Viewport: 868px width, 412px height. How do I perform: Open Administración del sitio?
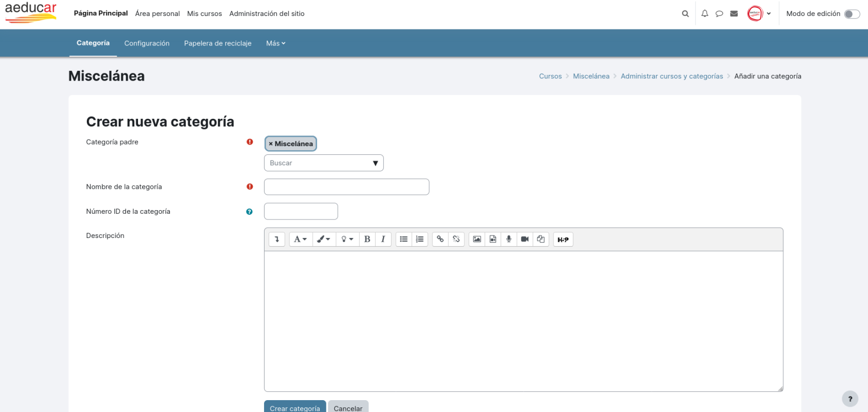(x=267, y=14)
